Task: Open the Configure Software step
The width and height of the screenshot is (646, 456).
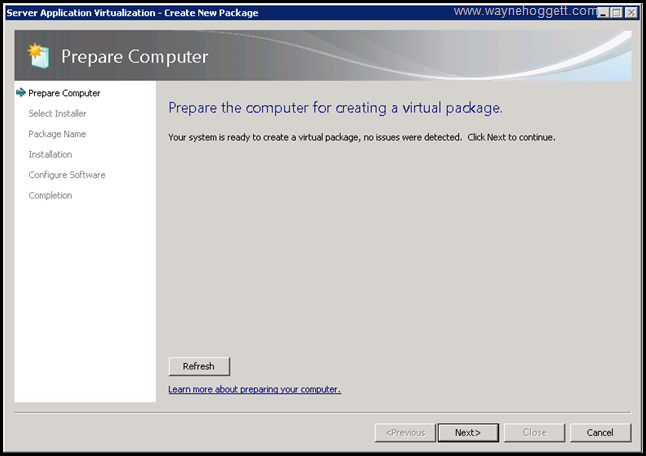Action: click(67, 175)
